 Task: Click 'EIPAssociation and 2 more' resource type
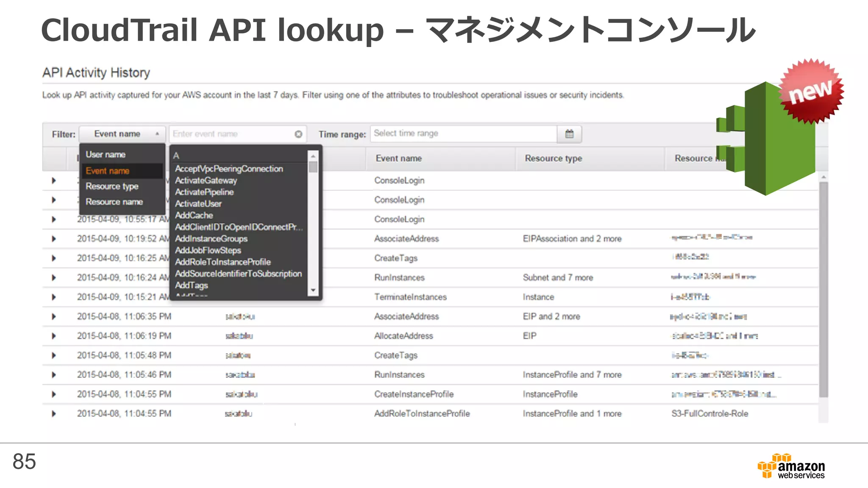coord(572,239)
